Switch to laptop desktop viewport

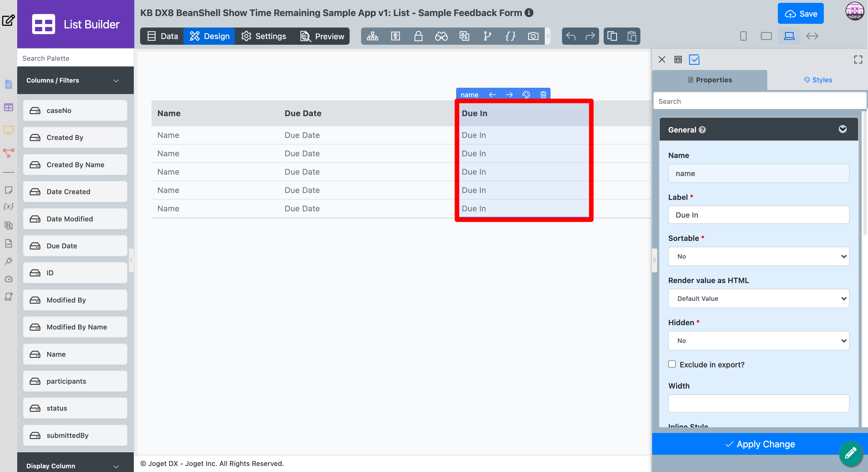pos(789,36)
